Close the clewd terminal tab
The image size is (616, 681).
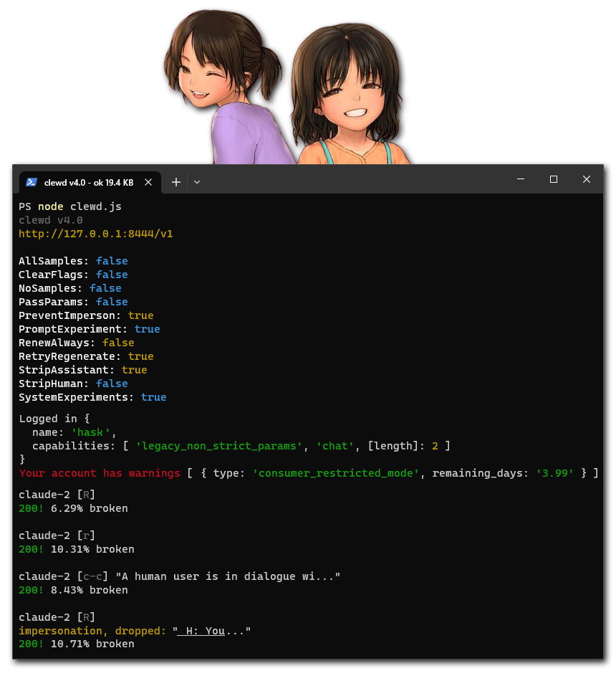pyautogui.click(x=148, y=181)
